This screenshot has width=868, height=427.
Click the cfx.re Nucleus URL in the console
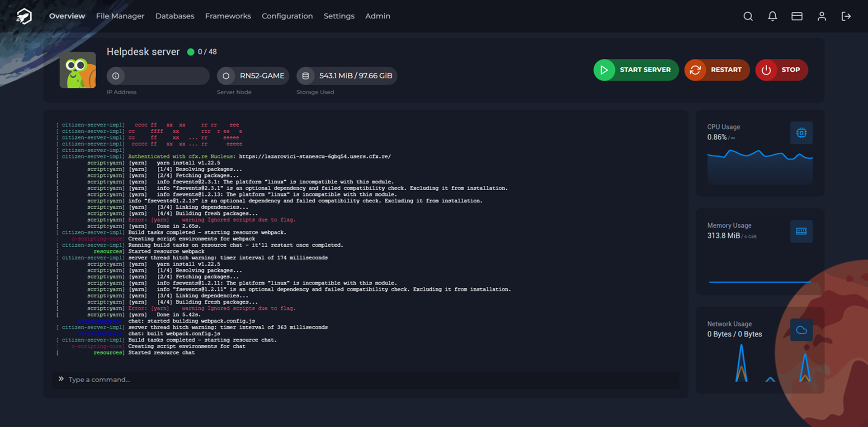(x=315, y=156)
